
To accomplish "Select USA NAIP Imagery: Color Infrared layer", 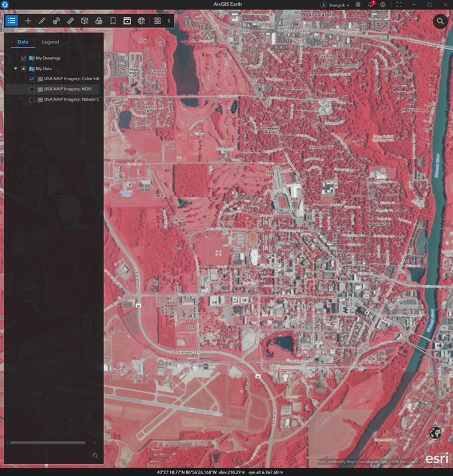I will point(71,78).
